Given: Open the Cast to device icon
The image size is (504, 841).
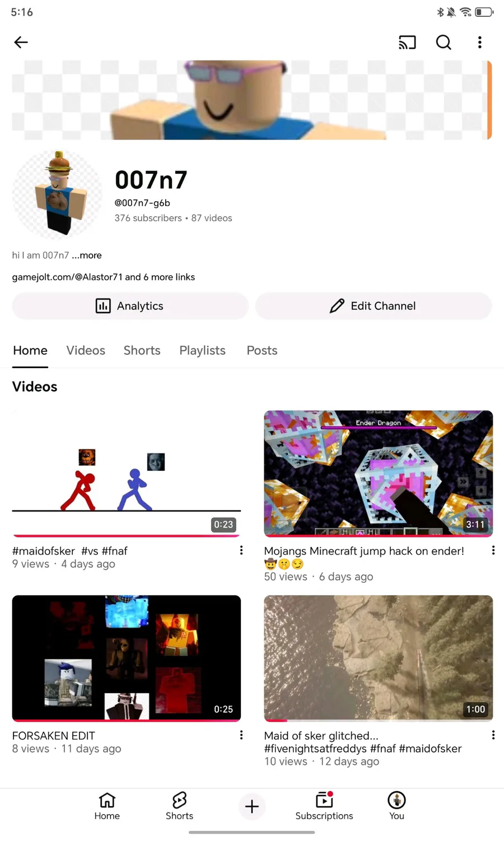Looking at the screenshot, I should (x=407, y=42).
